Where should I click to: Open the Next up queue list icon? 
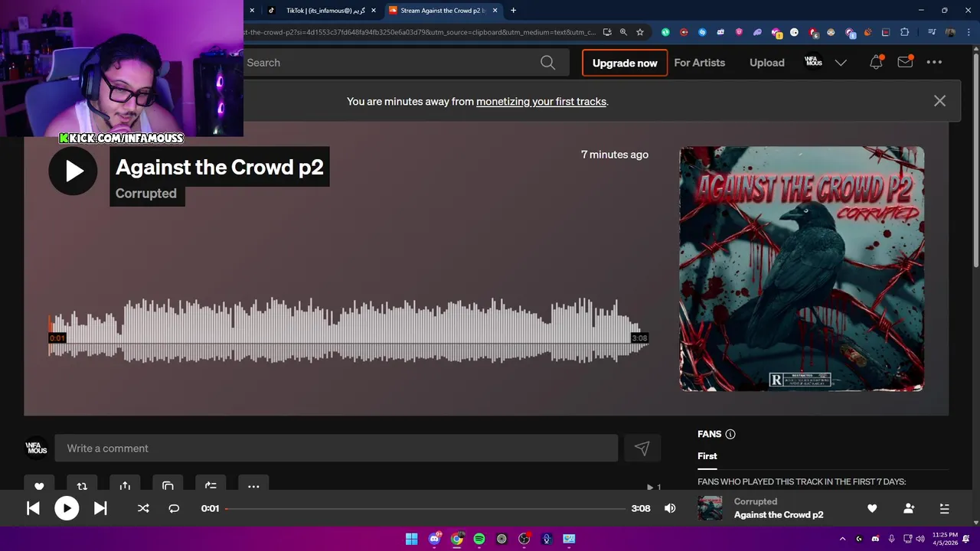click(944, 508)
